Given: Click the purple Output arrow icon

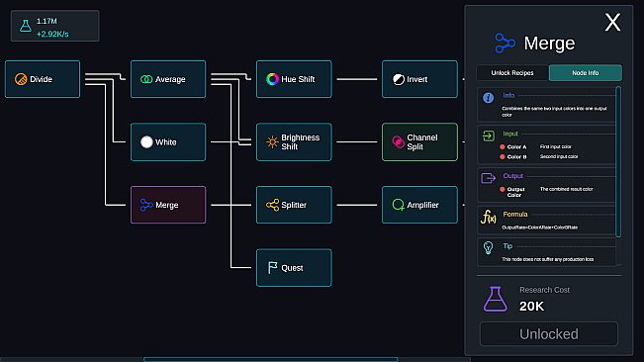Looking at the screenshot, I should [488, 178].
